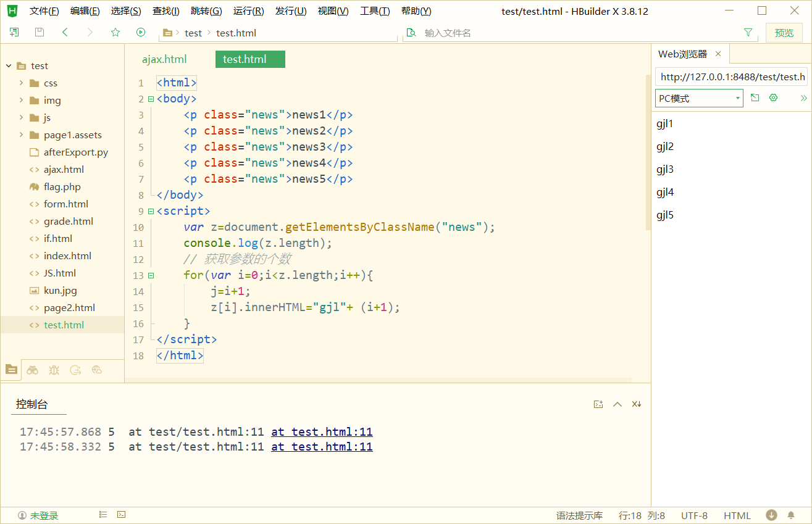Go back with the left arrow icon
This screenshot has width=812, height=524.
coord(65,33)
